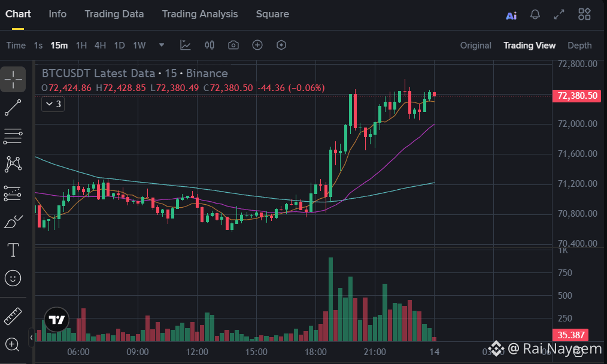Click the current price label 72,380.50
The image size is (607, 364).
pos(577,96)
